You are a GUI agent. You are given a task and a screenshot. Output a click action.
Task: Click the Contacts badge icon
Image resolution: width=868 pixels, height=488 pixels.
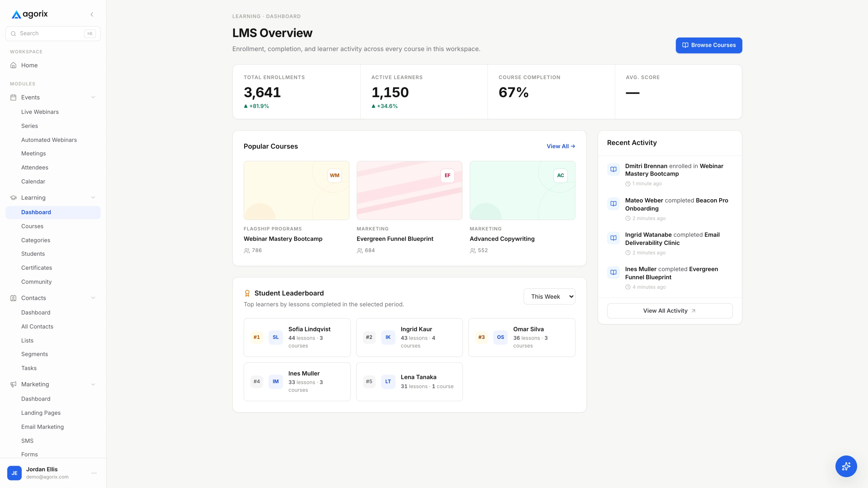tap(14, 298)
